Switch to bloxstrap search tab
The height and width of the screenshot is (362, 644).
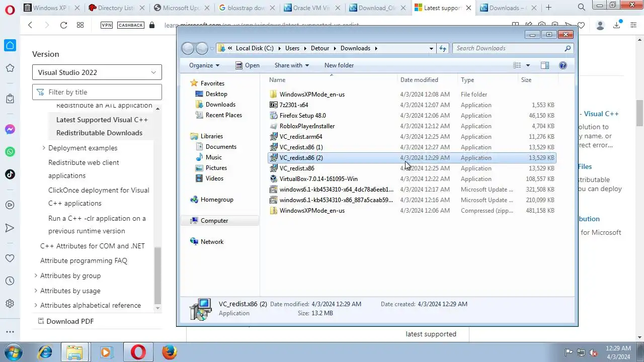247,8
